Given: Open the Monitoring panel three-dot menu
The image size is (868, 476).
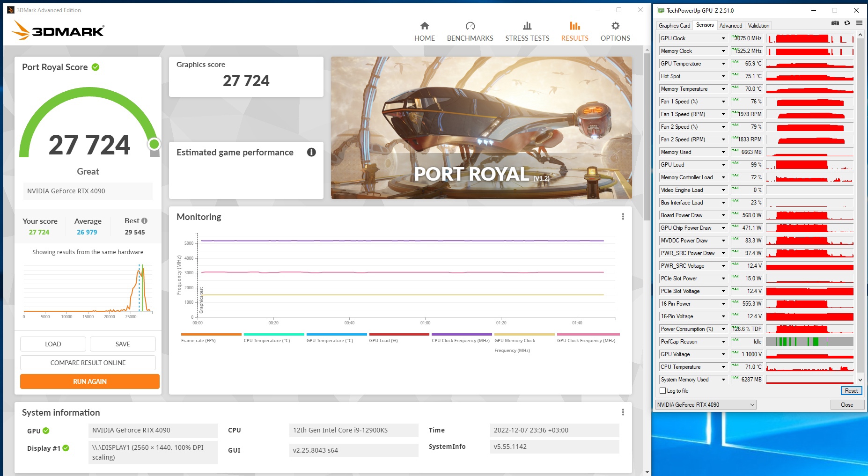Looking at the screenshot, I should 623,217.
